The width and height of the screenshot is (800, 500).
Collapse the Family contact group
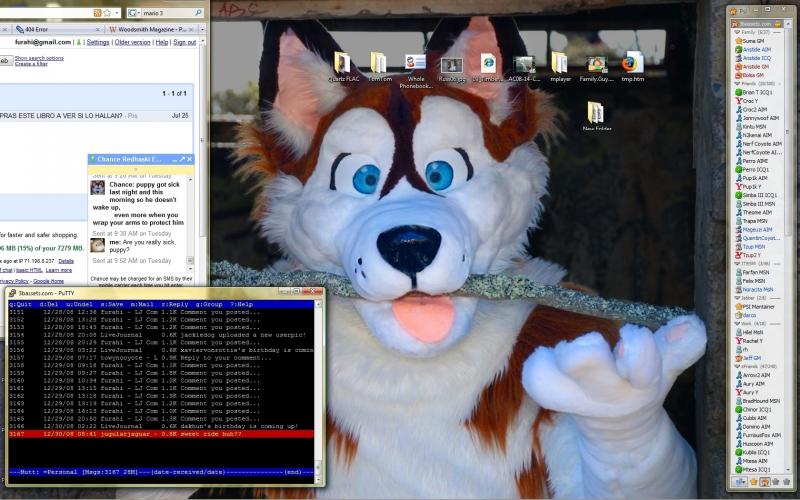click(x=735, y=32)
